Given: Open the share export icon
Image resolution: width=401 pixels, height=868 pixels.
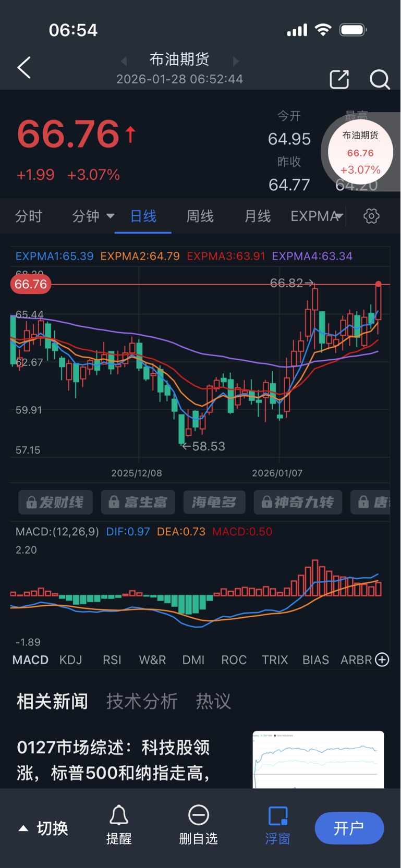Looking at the screenshot, I should pyautogui.click(x=339, y=79).
